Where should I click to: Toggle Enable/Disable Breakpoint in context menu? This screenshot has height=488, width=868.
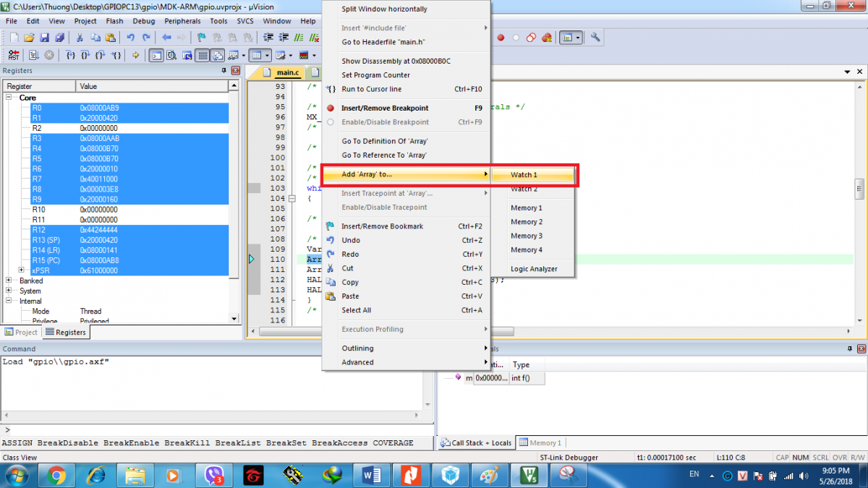pos(383,121)
